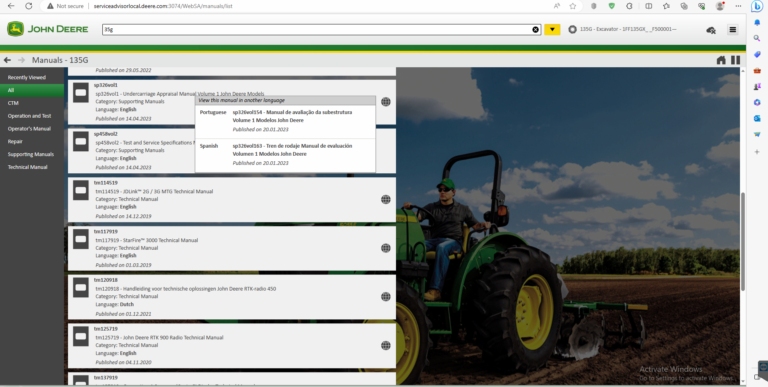
Task: Click language globe for tm120918
Action: [386, 296]
